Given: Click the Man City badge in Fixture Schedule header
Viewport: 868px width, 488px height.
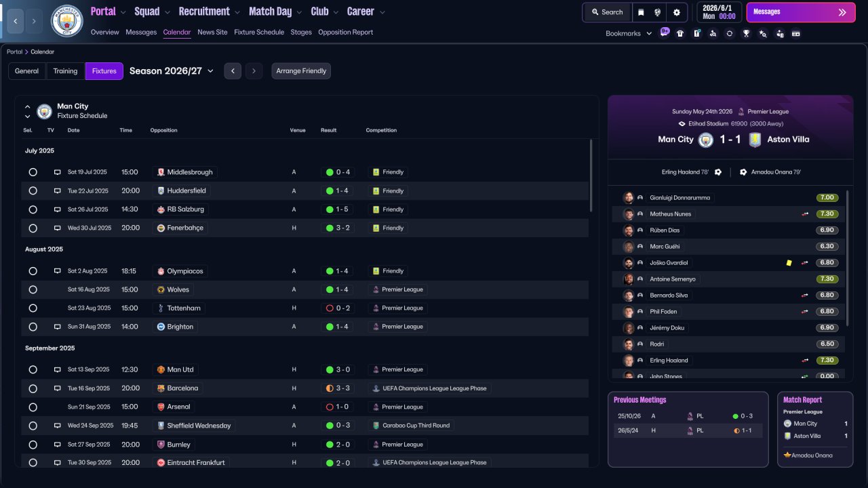Looking at the screenshot, I should (45, 111).
